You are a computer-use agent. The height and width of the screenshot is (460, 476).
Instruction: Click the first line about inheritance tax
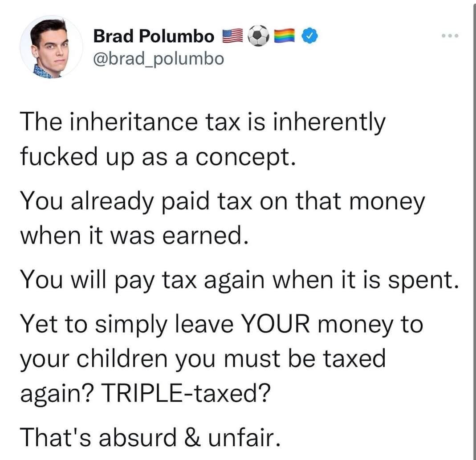click(x=200, y=122)
